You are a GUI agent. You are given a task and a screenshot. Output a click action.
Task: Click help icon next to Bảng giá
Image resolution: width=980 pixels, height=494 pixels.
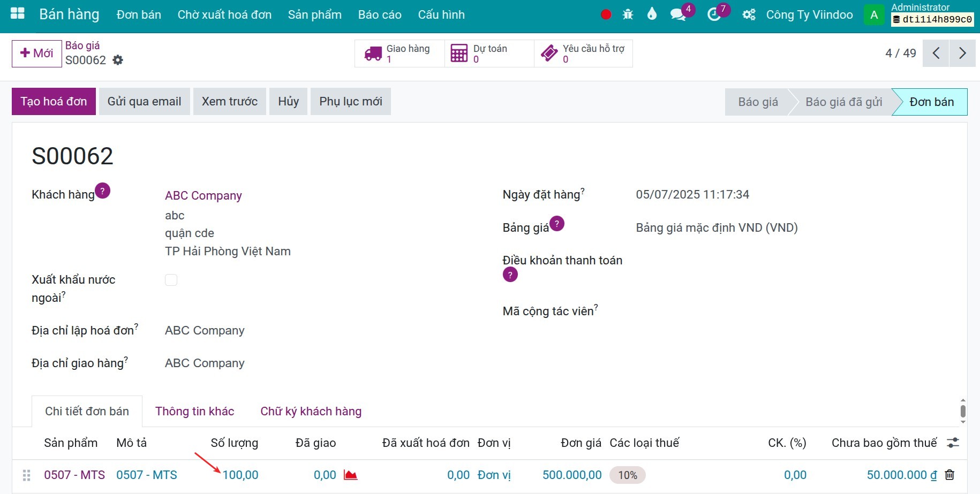pyautogui.click(x=557, y=223)
